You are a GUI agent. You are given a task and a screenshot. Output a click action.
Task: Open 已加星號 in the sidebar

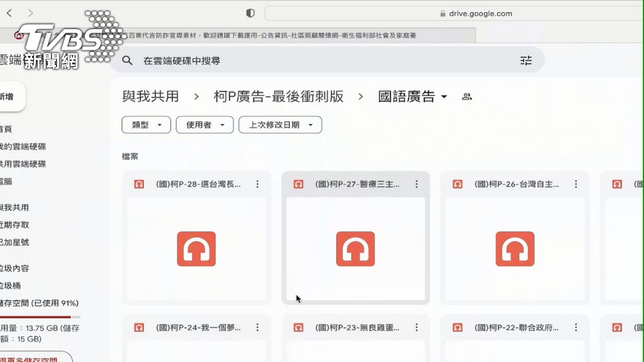click(15, 242)
